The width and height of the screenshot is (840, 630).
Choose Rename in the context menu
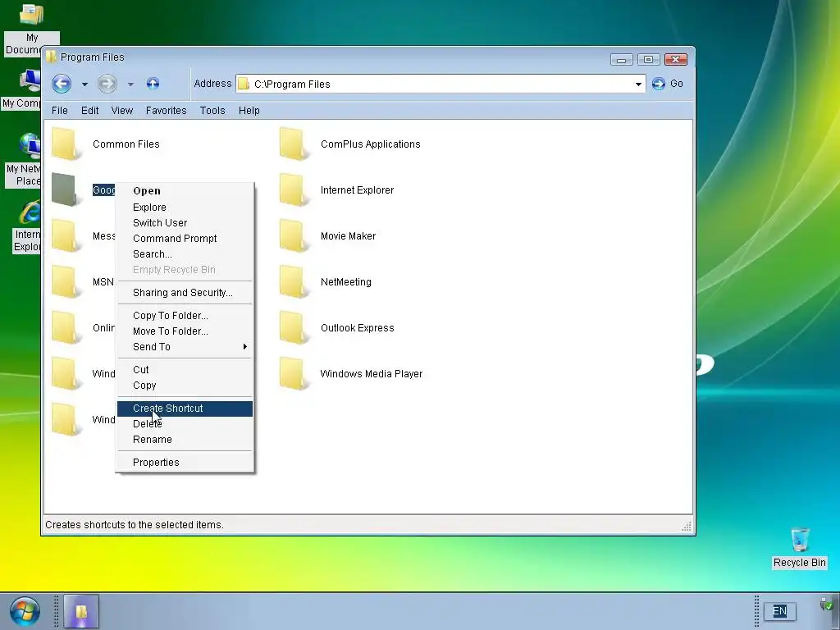185,440
